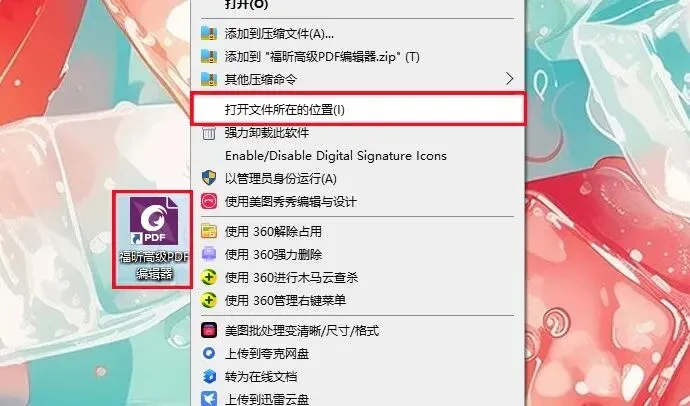Expand the 其他压缩命令 submenu arrow
Viewport: 690px width, 406px height.
click(509, 79)
